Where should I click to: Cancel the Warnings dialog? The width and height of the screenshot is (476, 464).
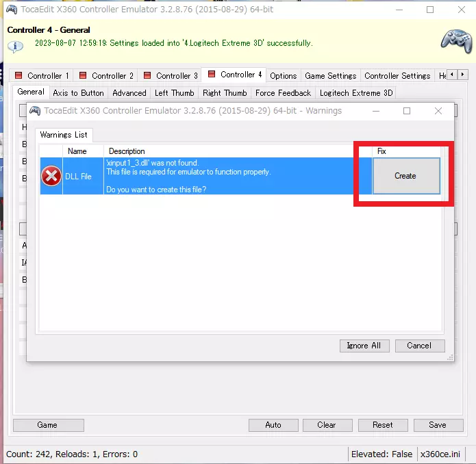pos(420,346)
